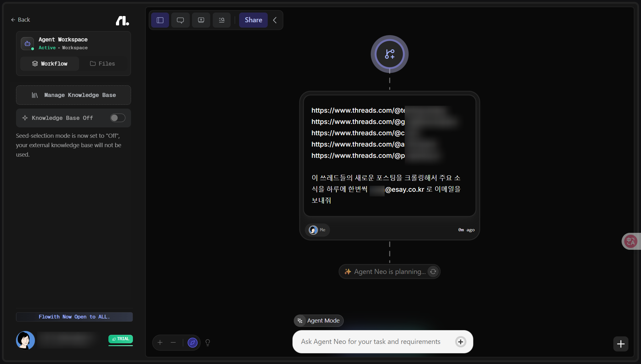
Task: Click the first threads.com URL line
Action: click(x=358, y=110)
